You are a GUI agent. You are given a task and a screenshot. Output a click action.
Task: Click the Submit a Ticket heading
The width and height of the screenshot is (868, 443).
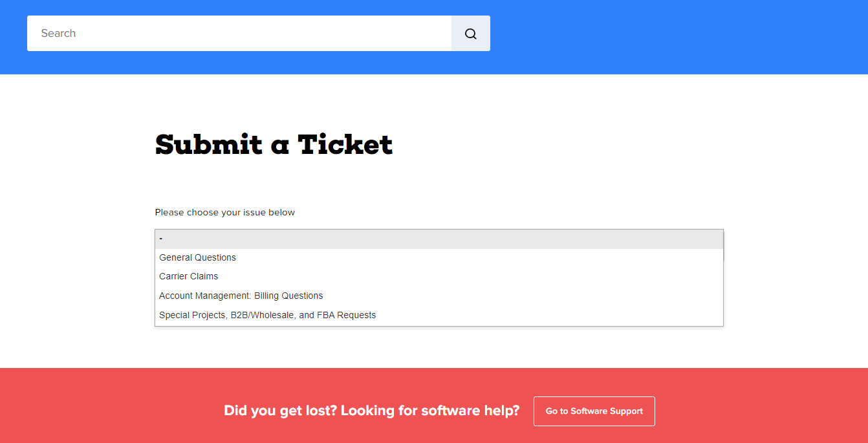(274, 144)
